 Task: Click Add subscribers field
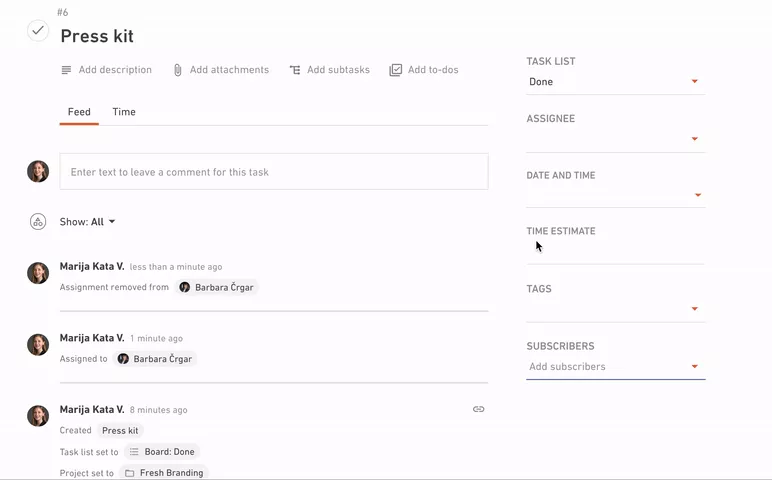615,367
